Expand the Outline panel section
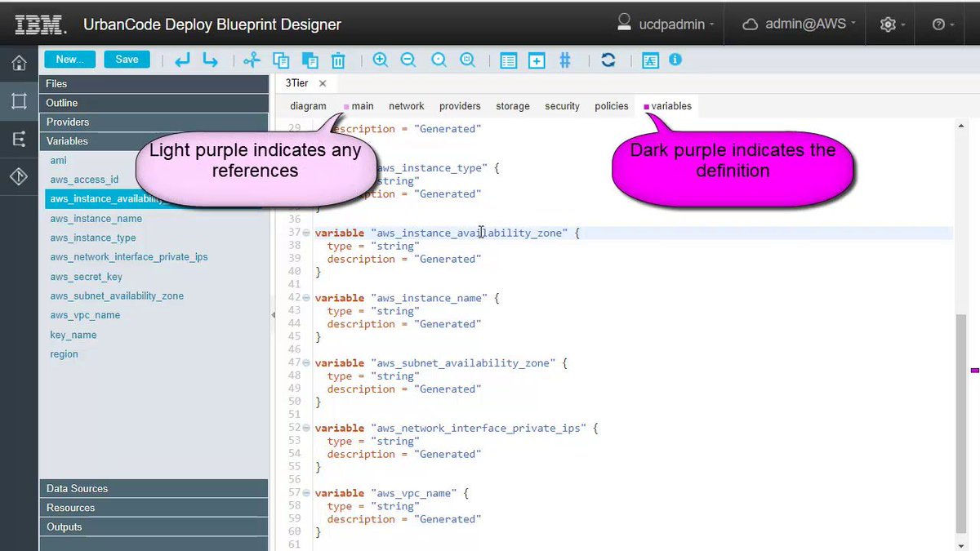Screen dimensions: 980x551 (154, 103)
